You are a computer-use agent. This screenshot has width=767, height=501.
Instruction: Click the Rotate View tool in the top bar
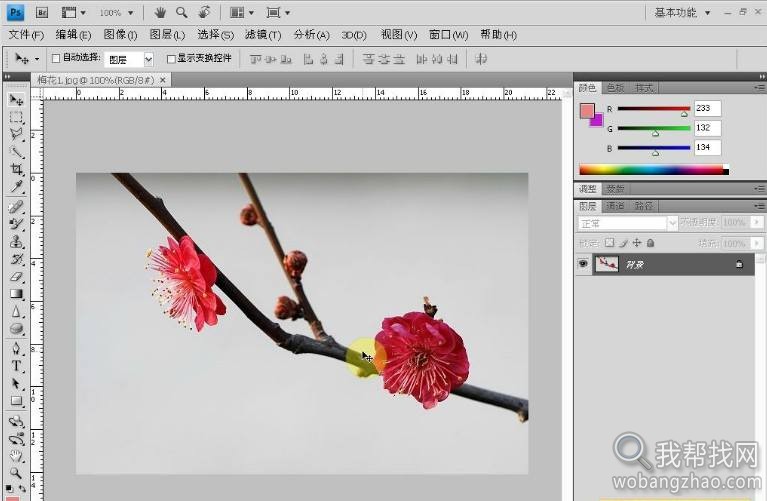[204, 12]
